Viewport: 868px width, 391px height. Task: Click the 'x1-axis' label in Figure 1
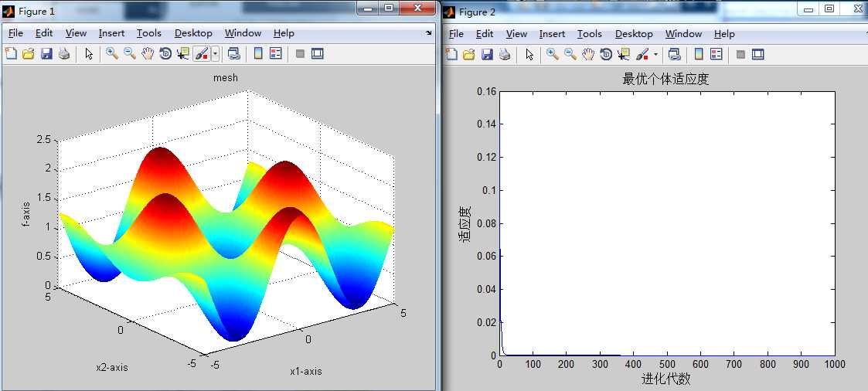(x=305, y=371)
